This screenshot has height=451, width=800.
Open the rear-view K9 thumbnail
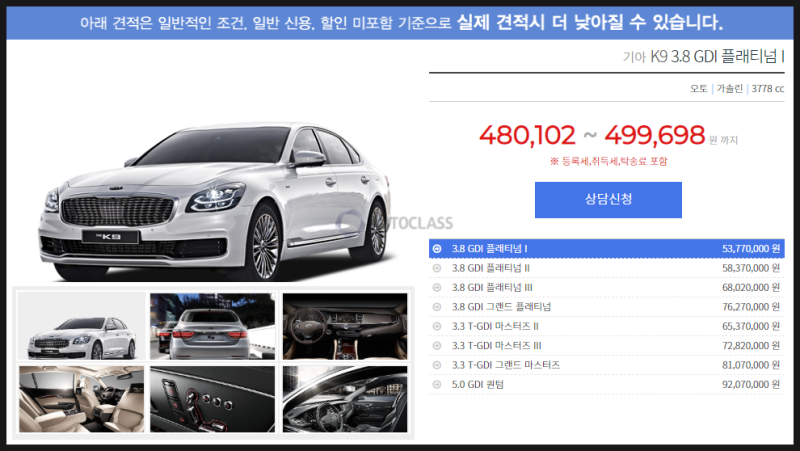click(213, 326)
